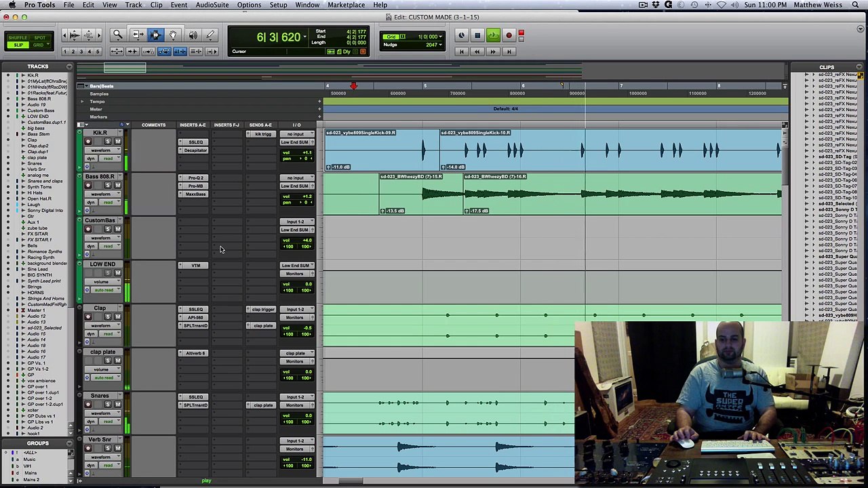Screen dimensions: 868x488
Task: Open the Pro-Q 2 insert on Bass 808.R
Action: click(195, 178)
